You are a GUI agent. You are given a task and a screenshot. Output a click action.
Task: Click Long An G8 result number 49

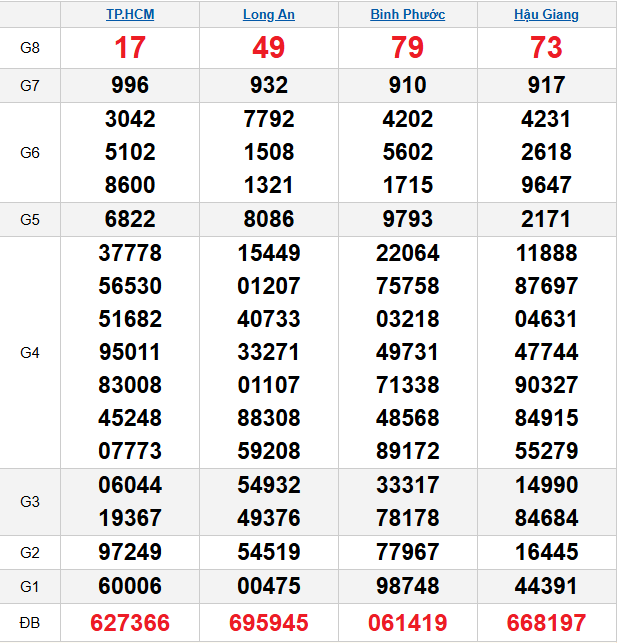coord(268,48)
